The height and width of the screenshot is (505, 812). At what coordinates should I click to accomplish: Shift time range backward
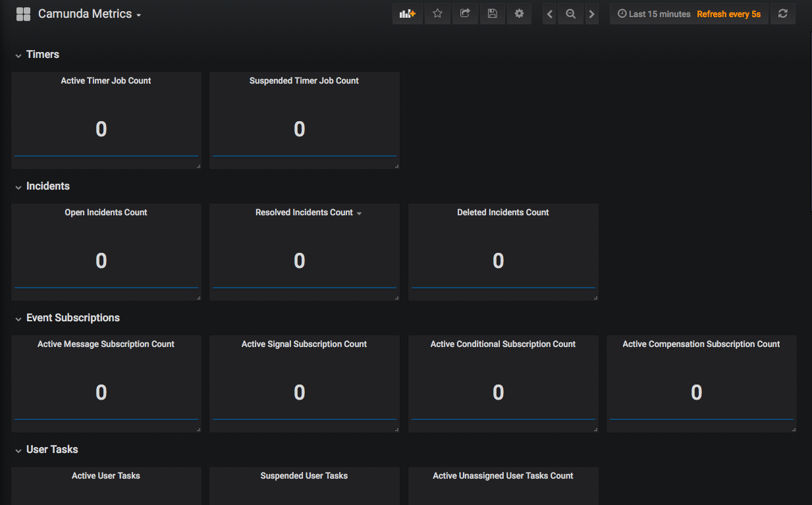coord(550,14)
